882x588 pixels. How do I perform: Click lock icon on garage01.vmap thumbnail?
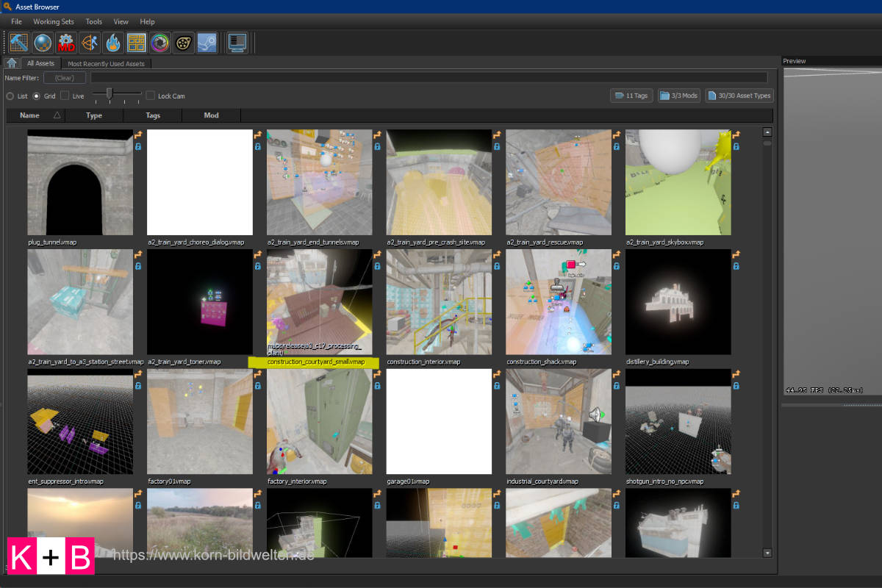(x=497, y=386)
